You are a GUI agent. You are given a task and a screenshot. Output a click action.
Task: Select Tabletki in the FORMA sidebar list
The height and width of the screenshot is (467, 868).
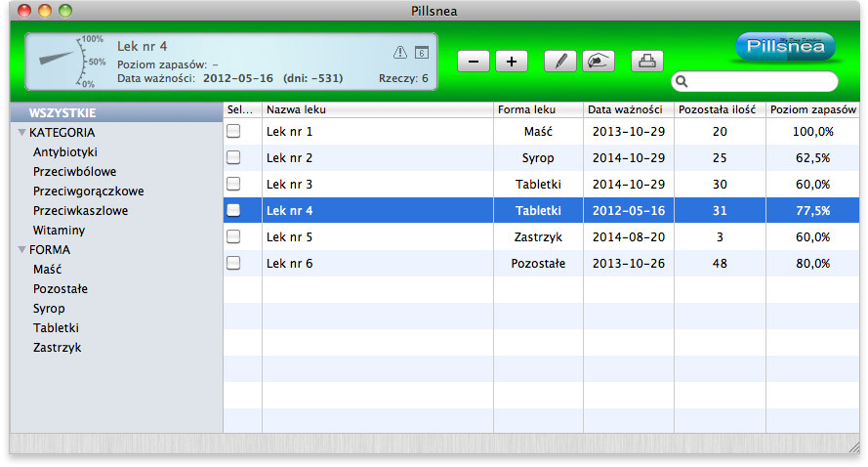[x=56, y=328]
